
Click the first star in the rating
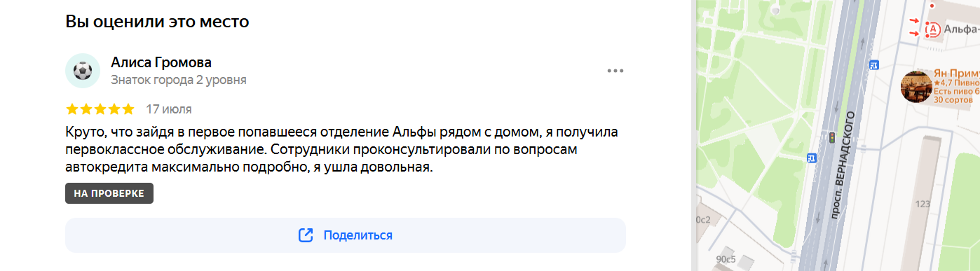pyautogui.click(x=72, y=109)
